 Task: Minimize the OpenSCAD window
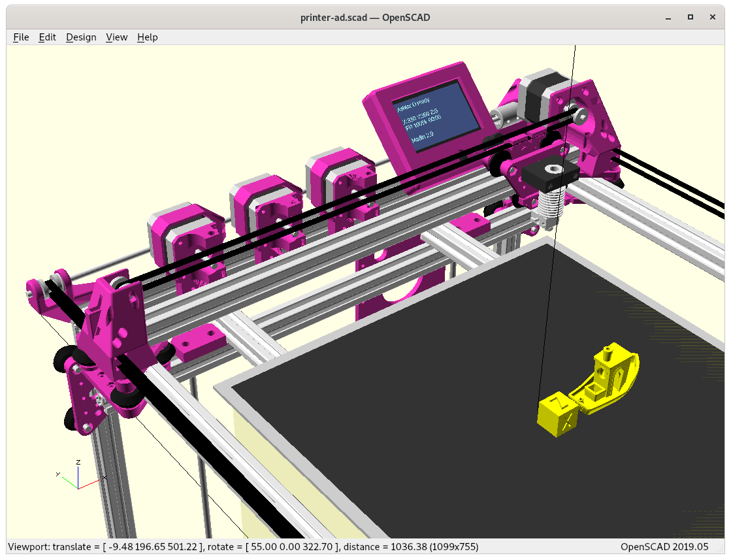[667, 17]
